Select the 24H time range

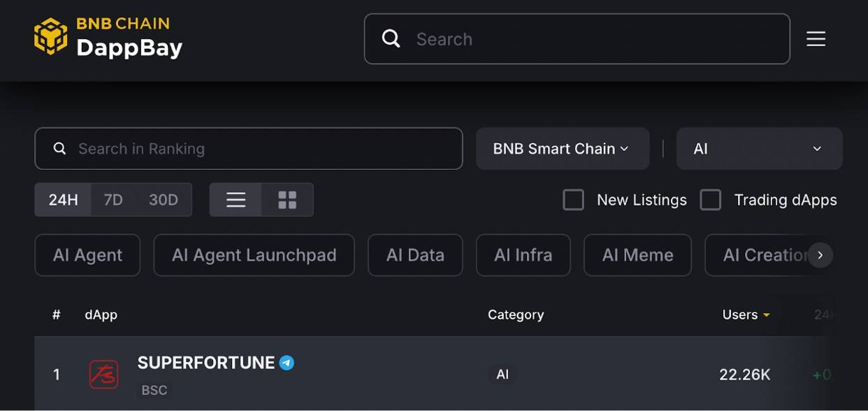pos(63,200)
